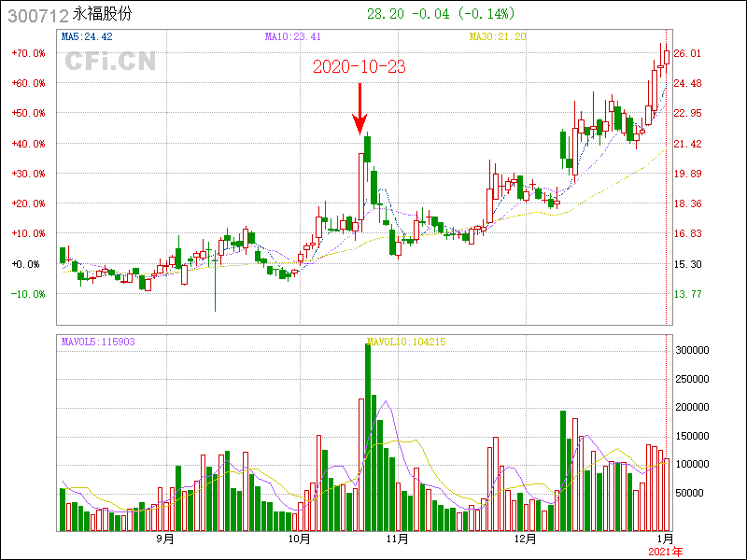The width and height of the screenshot is (747, 560).
Task: Click the +70.0% percent axis label
Action: pos(29,53)
